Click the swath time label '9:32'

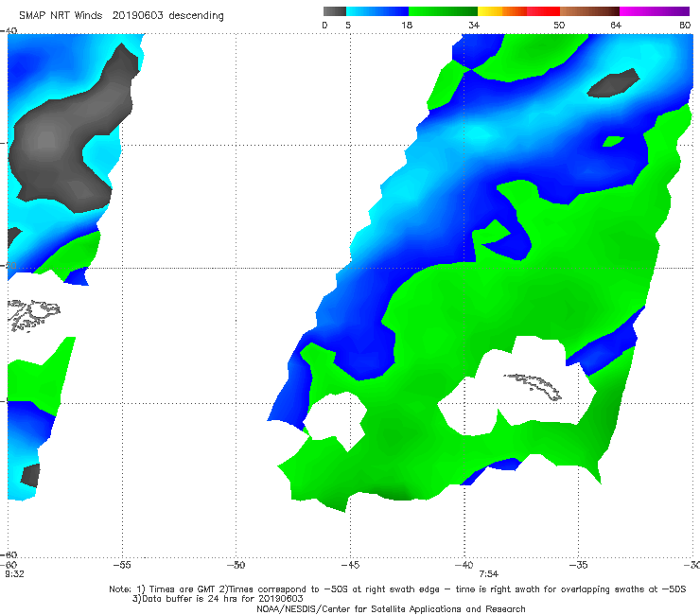(x=14, y=574)
